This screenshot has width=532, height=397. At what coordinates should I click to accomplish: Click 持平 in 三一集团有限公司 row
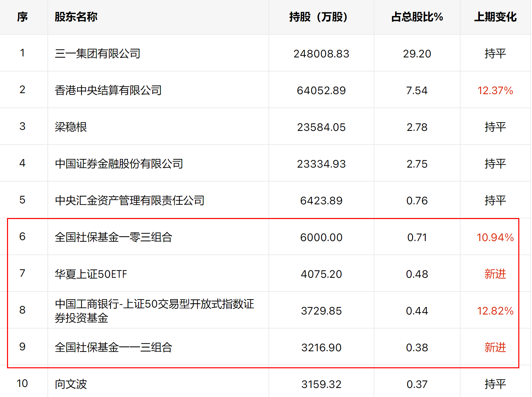pyautogui.click(x=495, y=53)
